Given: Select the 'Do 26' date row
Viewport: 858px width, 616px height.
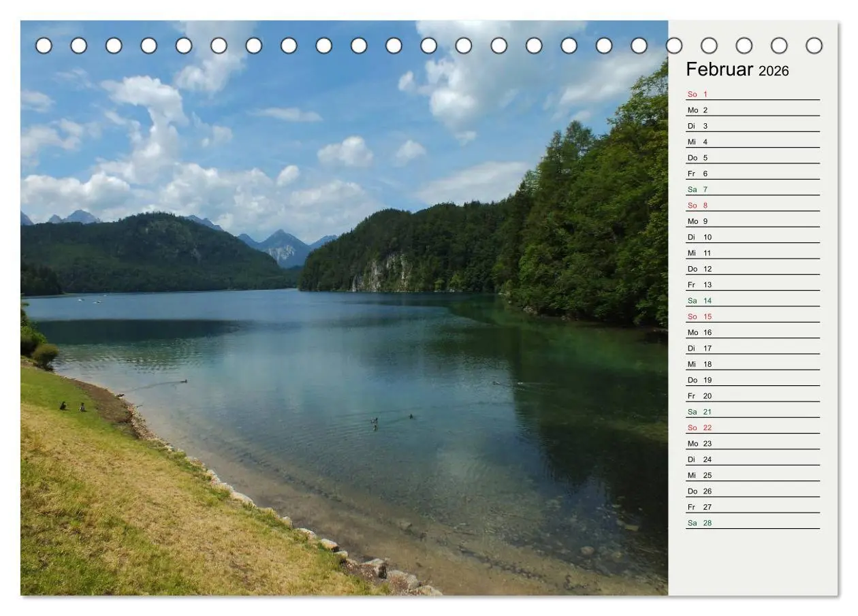Looking at the screenshot, I should (x=752, y=491).
